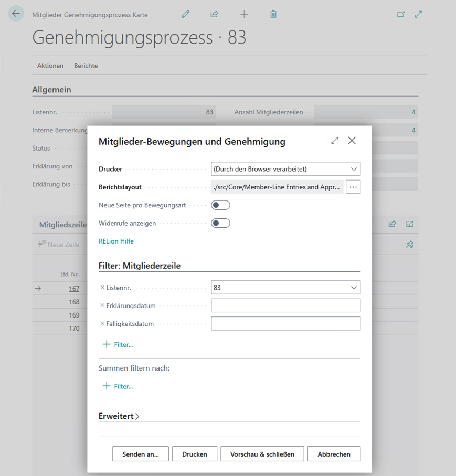
Task: Open the page in a new window icon
Action: coord(401,15)
